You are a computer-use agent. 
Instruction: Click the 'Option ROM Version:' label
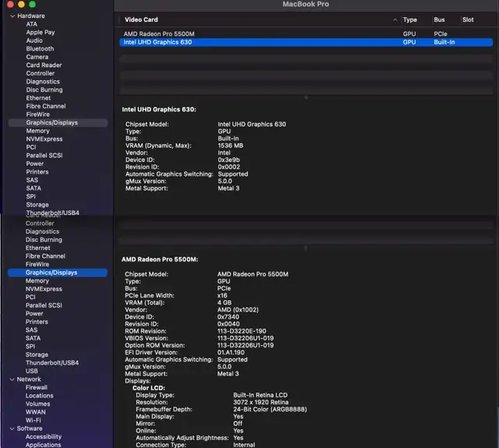point(154,345)
